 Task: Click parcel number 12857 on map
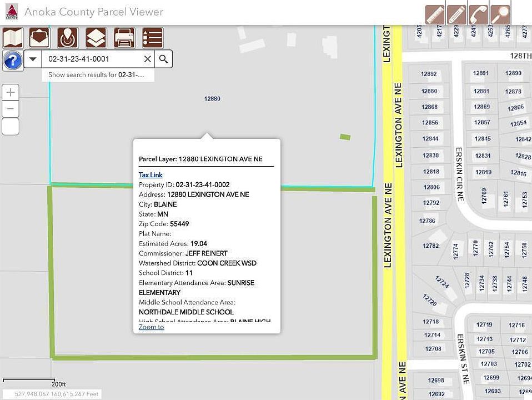[482, 122]
